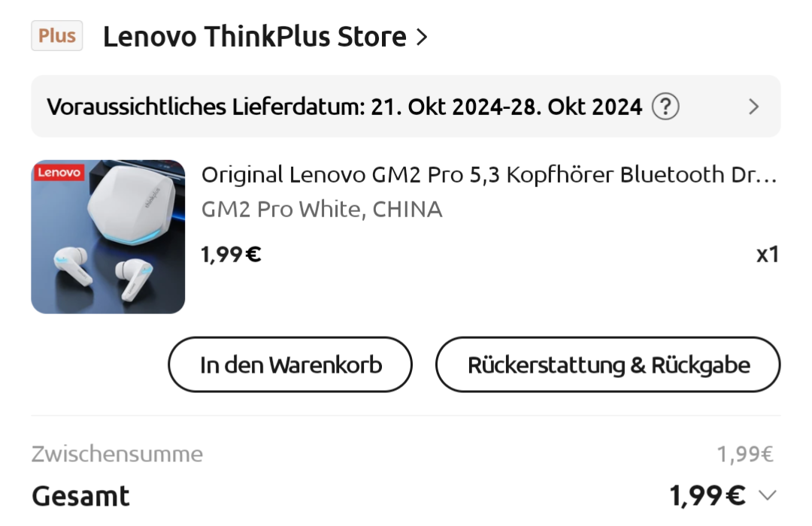This screenshot has height=526, width=812.
Task: Click the Plus membership badge
Action: tap(57, 36)
